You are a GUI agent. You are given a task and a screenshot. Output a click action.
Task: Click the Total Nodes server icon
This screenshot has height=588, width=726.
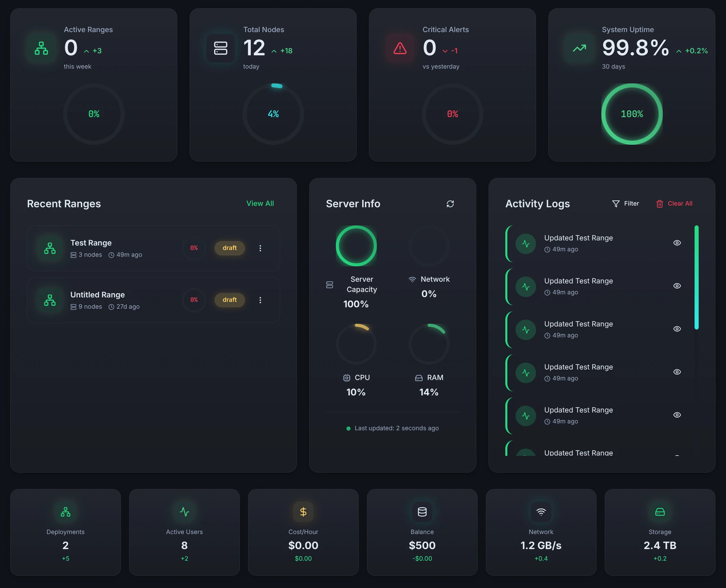pyautogui.click(x=220, y=48)
